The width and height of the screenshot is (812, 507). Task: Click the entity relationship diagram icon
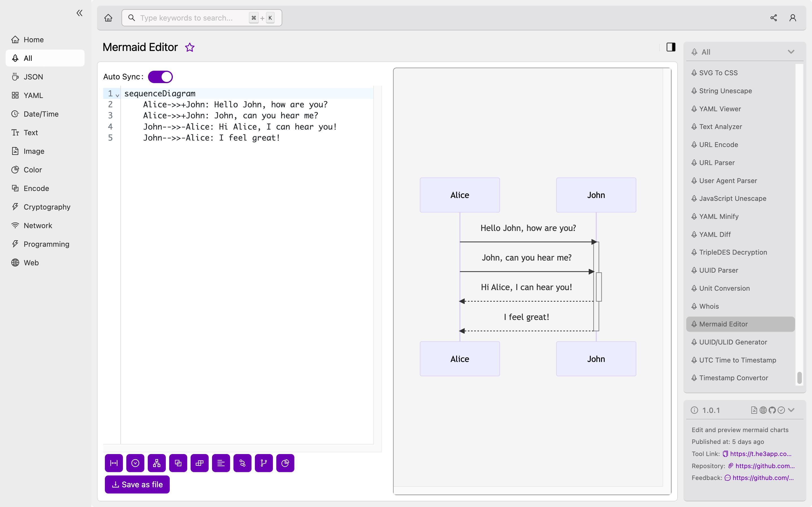(178, 463)
